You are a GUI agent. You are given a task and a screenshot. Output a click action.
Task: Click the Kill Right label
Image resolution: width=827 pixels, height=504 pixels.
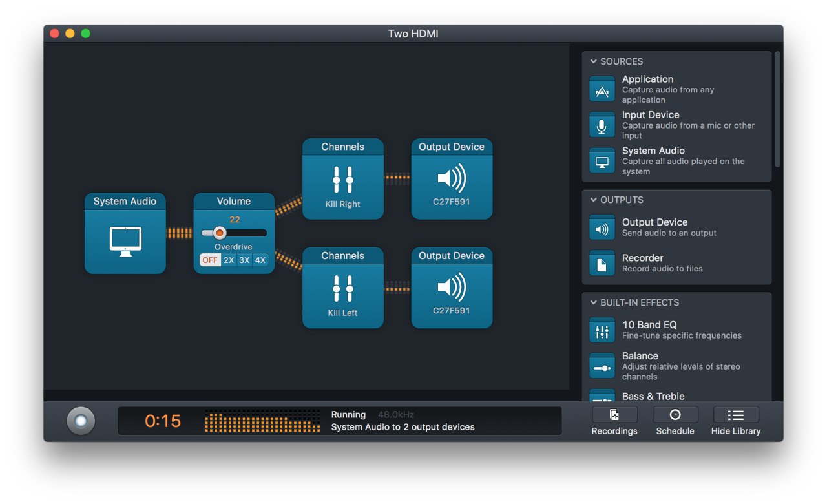point(342,204)
